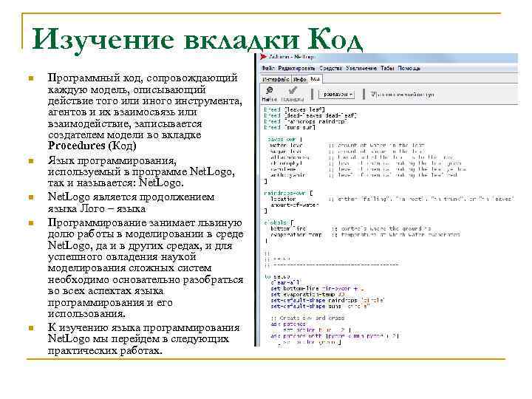Click the 'location' variable line
The height and width of the screenshot is (399, 532).
click(283, 199)
